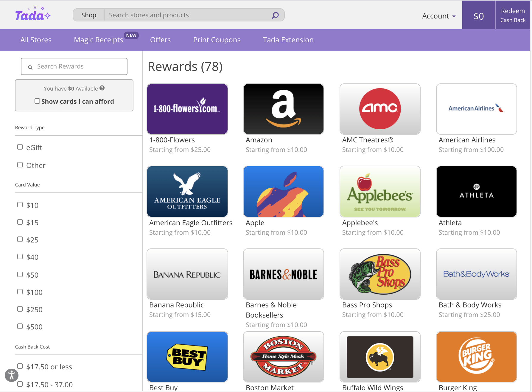The image size is (532, 392).
Task: Focus the Search Rewards input field
Action: [x=74, y=66]
